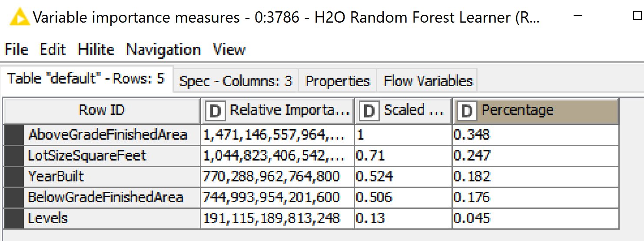The height and width of the screenshot is (241, 644).
Task: Sort by the Percentage column header
Action: [535, 111]
